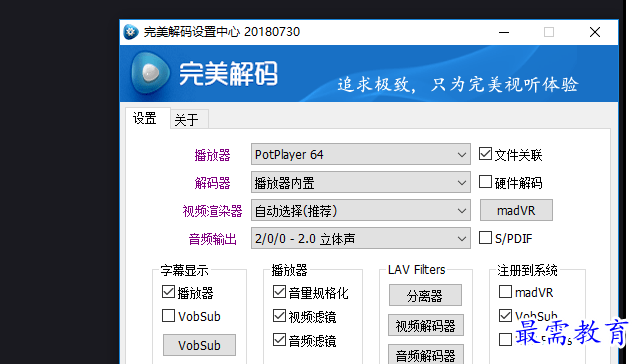
Task: Click the 音频输出 label
Action: tap(212, 239)
